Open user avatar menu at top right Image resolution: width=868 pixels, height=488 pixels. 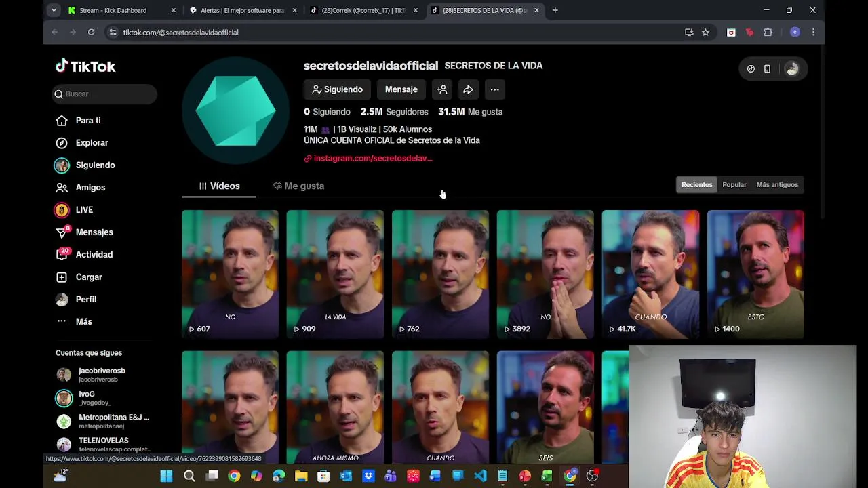click(791, 69)
